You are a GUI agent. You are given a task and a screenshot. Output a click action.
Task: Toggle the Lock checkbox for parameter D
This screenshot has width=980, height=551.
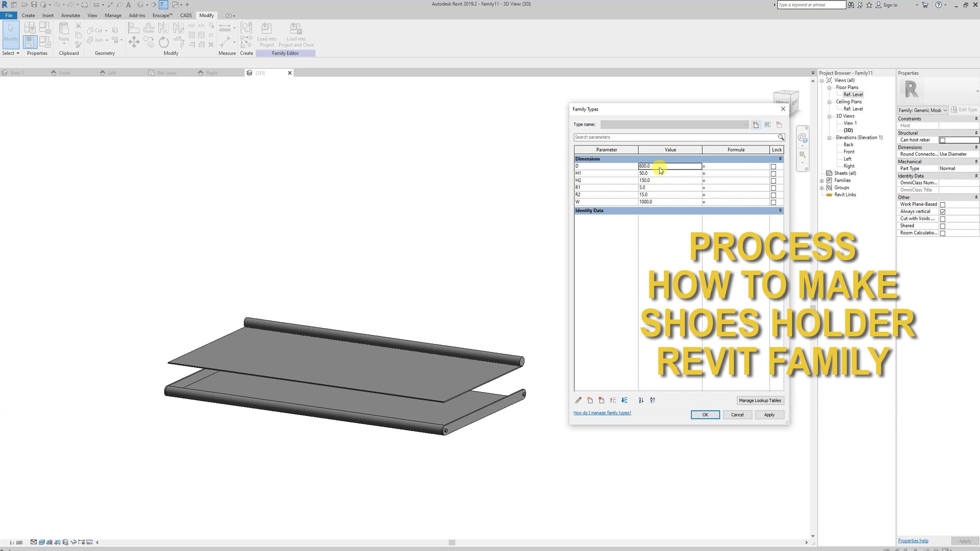tap(774, 166)
